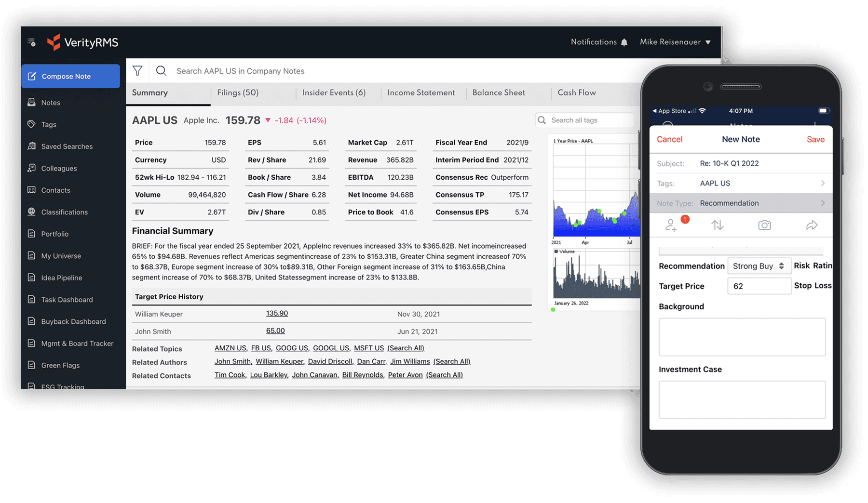This screenshot has width=868, height=503.
Task: Add a contact with the person-plus icon
Action: click(x=672, y=225)
